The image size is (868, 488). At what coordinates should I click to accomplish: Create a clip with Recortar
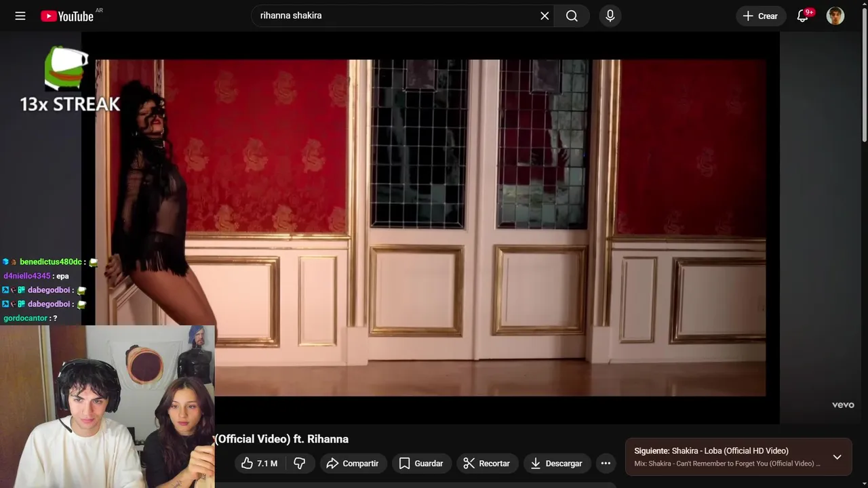pos(487,464)
